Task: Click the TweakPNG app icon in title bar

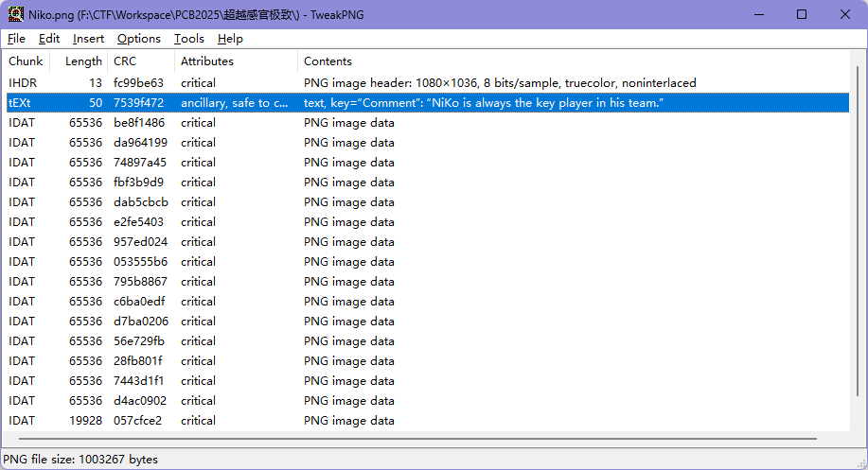Action: coord(16,14)
